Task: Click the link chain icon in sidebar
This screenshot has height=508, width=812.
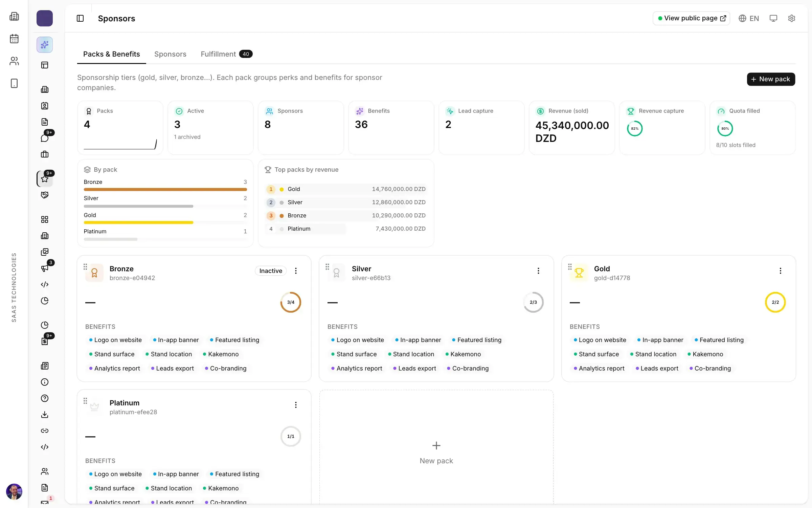Action: (45, 431)
